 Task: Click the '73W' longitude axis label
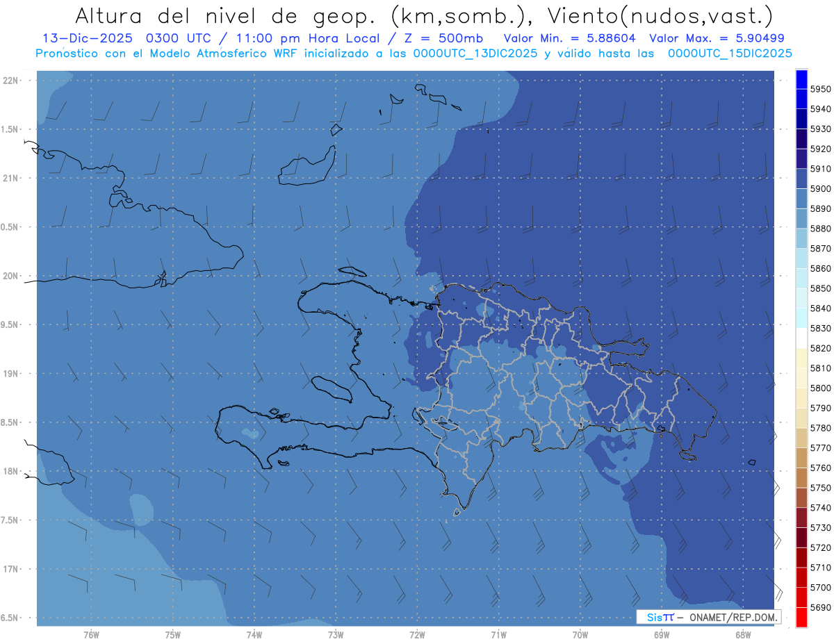pos(336,635)
